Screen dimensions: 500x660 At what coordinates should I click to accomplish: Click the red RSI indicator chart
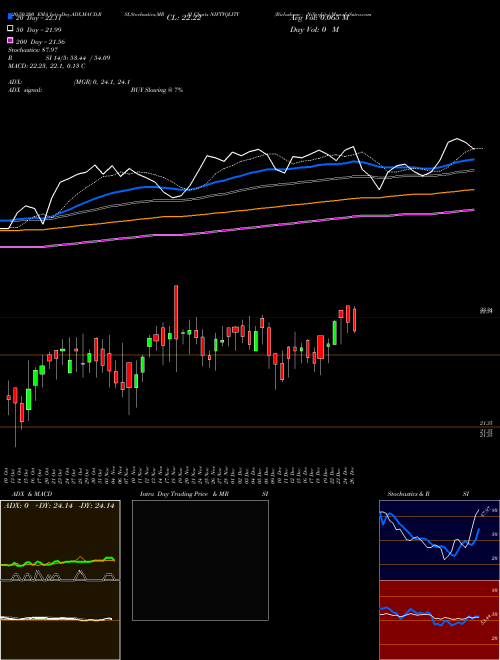coord(439,620)
